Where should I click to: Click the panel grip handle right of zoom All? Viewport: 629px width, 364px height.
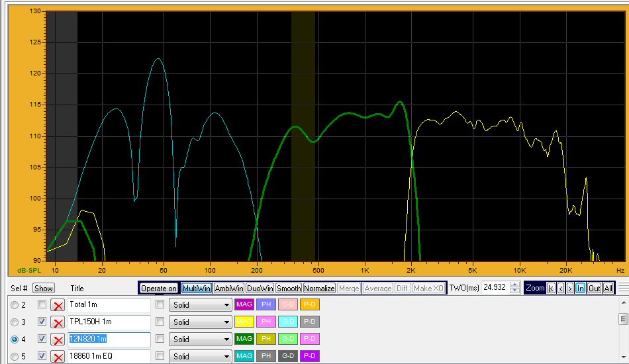tap(623, 287)
